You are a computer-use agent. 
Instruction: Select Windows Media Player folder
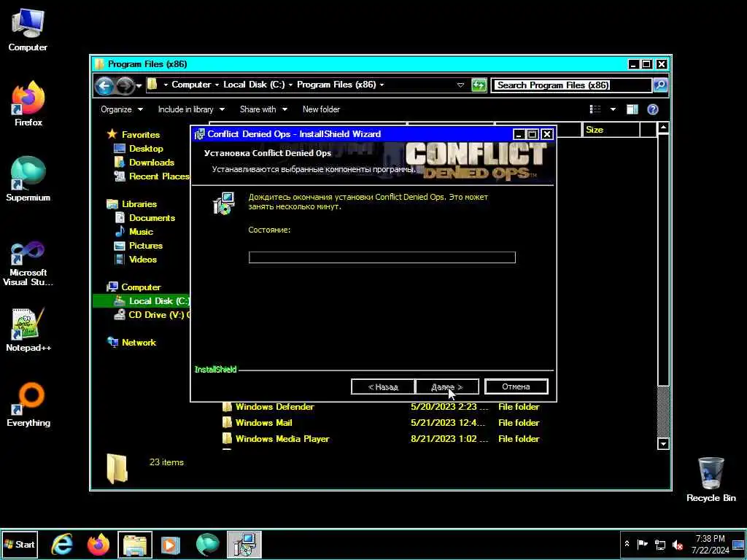coord(282,438)
